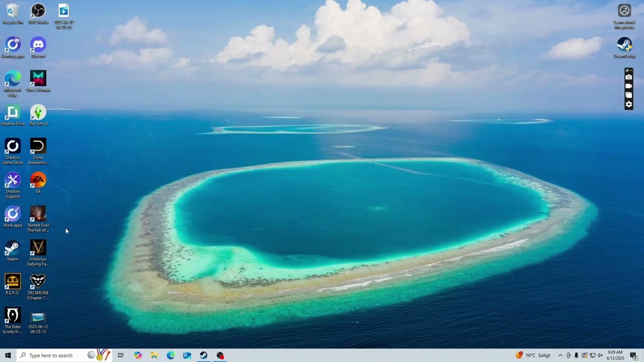Open Outlook from the taskbar

[187, 355]
